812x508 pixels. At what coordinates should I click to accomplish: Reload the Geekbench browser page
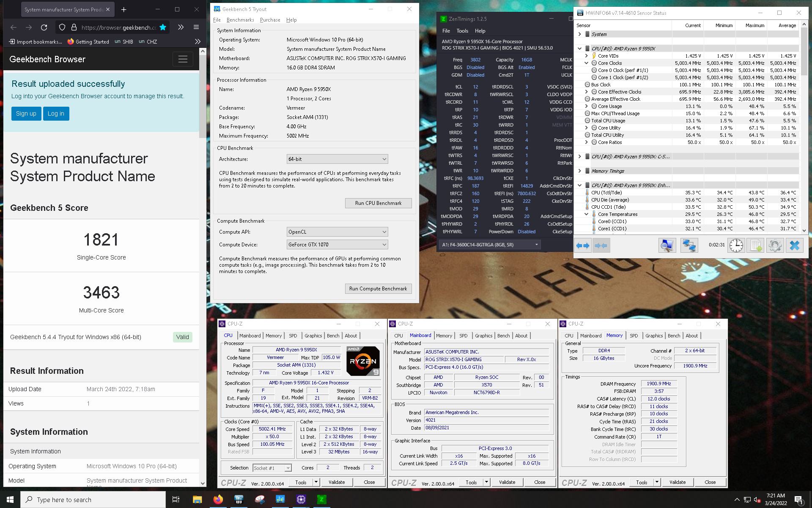[x=44, y=28]
